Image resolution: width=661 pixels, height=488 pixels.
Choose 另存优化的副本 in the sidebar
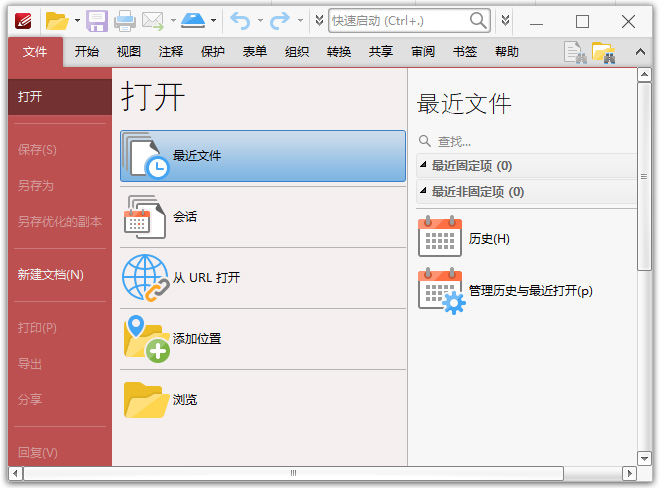tap(60, 221)
